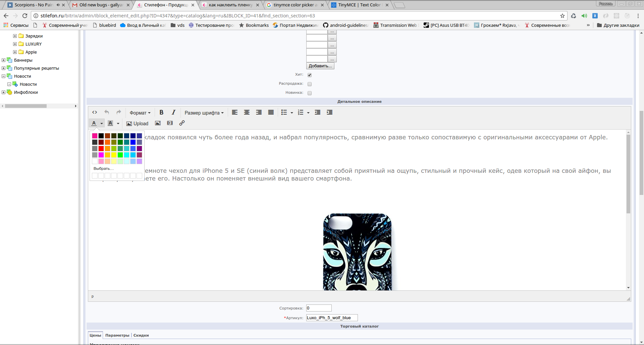
Task: Align text to the left
Action: (235, 113)
